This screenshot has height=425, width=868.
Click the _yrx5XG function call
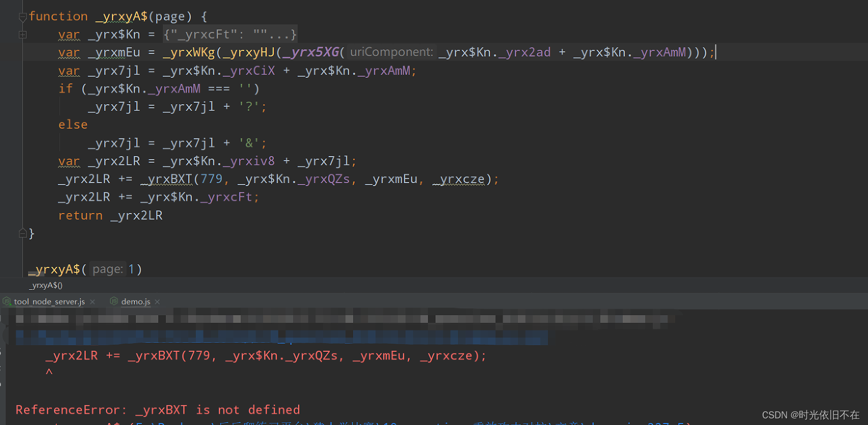click(312, 52)
